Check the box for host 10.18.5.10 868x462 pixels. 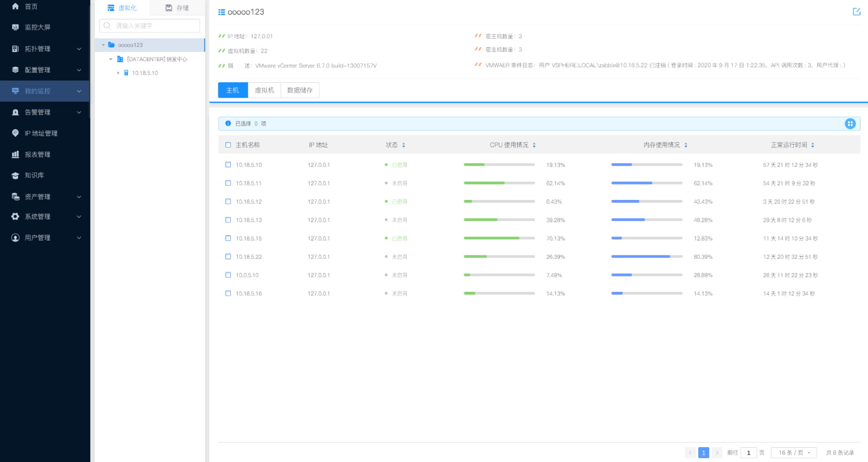[228, 164]
